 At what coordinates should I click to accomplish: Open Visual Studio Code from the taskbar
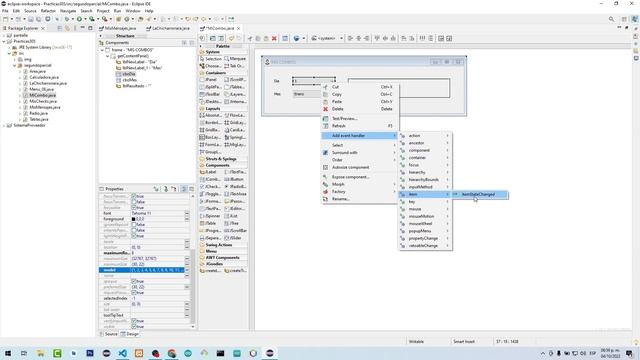click(122, 353)
